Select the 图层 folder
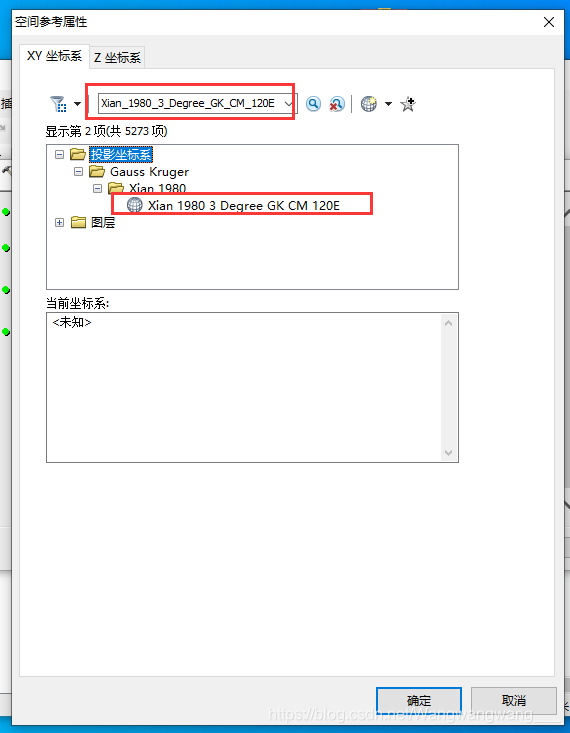 coord(103,223)
